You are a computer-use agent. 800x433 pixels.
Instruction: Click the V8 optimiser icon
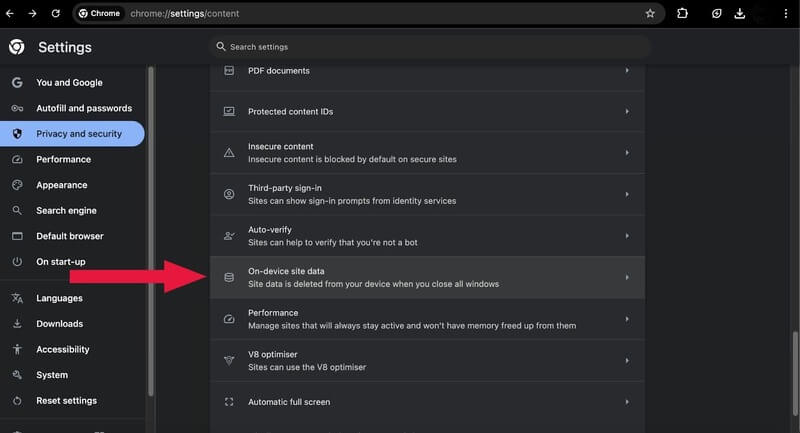tap(229, 361)
